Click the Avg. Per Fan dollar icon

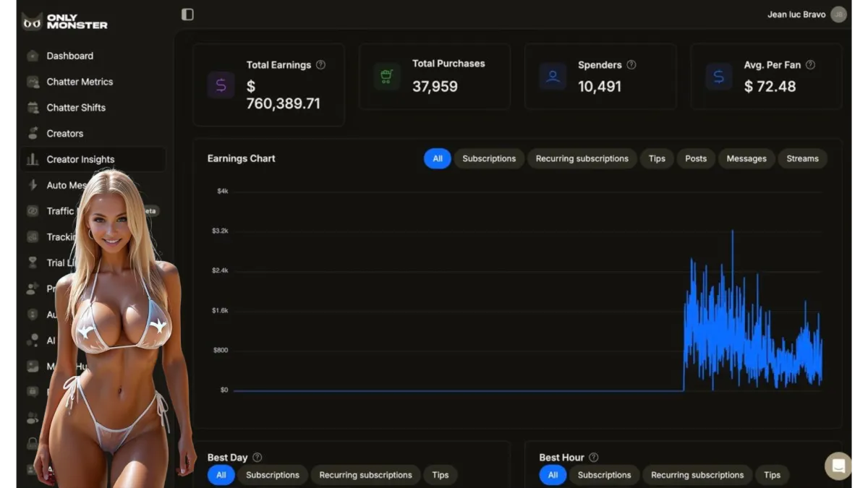point(718,76)
